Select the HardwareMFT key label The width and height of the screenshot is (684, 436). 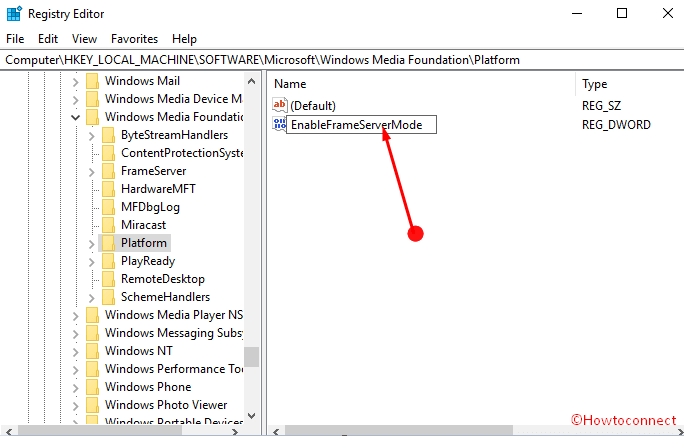[x=158, y=189]
